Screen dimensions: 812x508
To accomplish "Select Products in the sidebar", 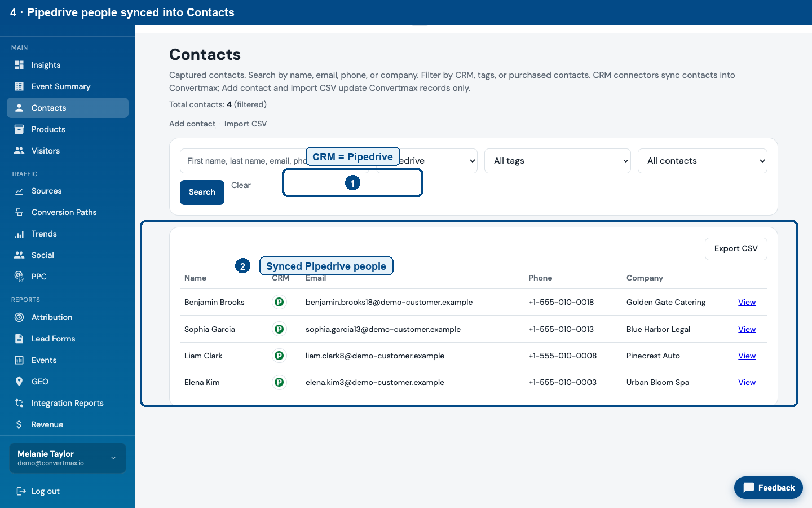I will point(68,129).
